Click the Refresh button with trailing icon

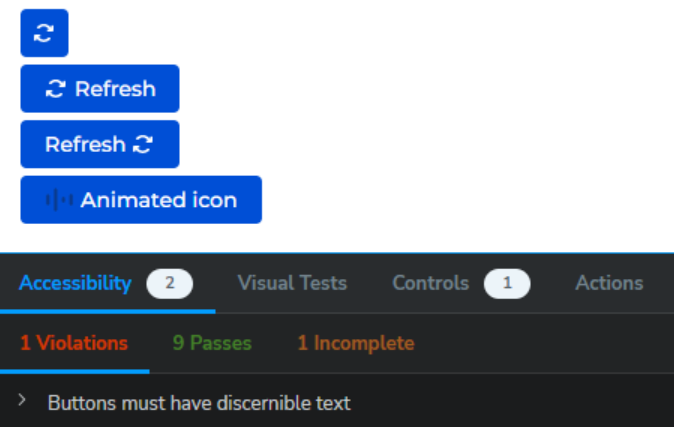(100, 144)
